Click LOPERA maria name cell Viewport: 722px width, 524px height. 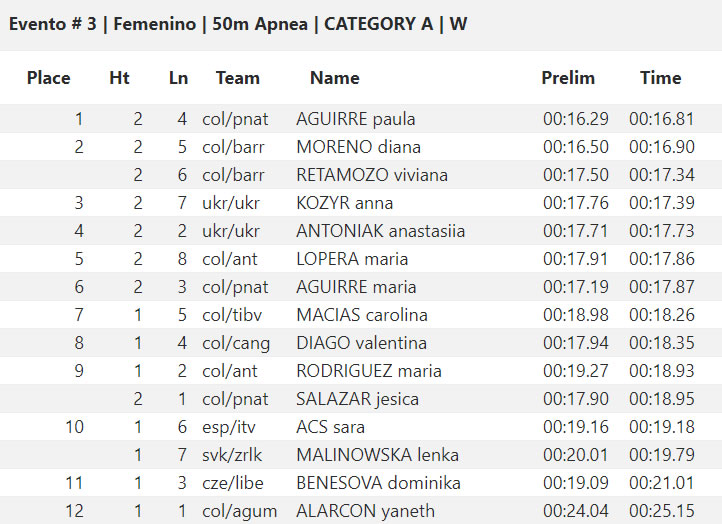(352, 259)
